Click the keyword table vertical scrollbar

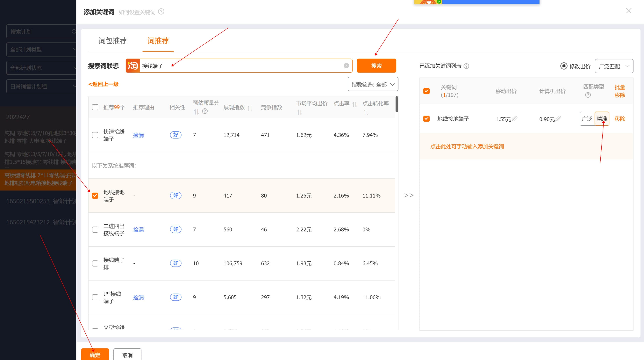[x=397, y=104]
